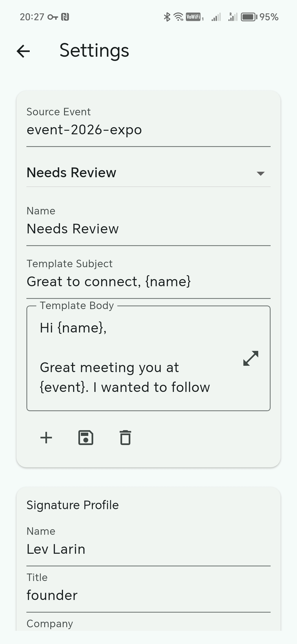Tap the Signature Profile heading
297x644 pixels.
(x=73, y=505)
